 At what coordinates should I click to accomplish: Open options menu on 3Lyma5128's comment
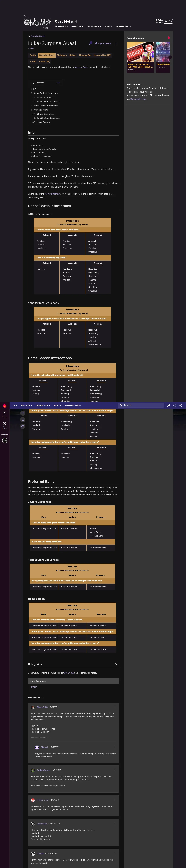tap(115, 707)
